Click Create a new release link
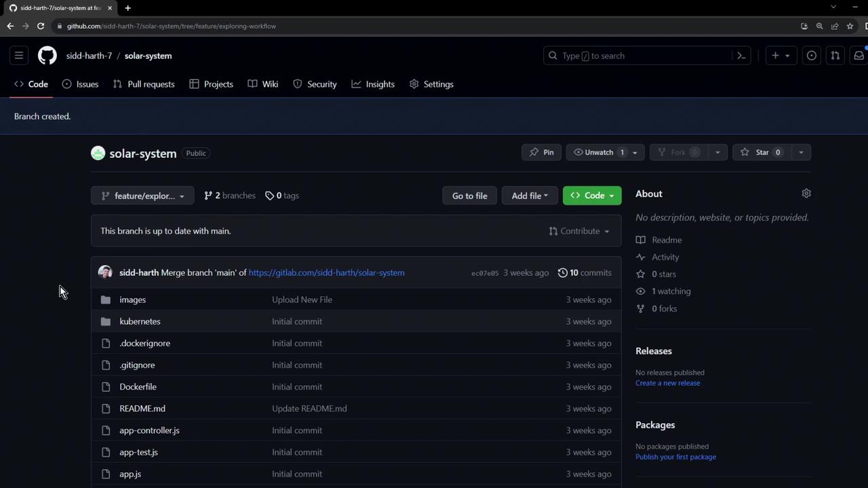Image resolution: width=868 pixels, height=488 pixels. [668, 383]
